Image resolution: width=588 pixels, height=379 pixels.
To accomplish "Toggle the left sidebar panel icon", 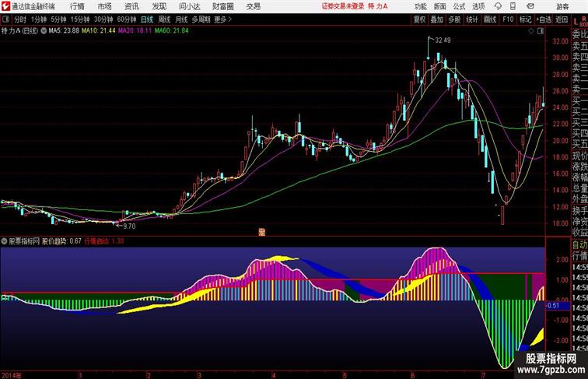I will 5,19.
